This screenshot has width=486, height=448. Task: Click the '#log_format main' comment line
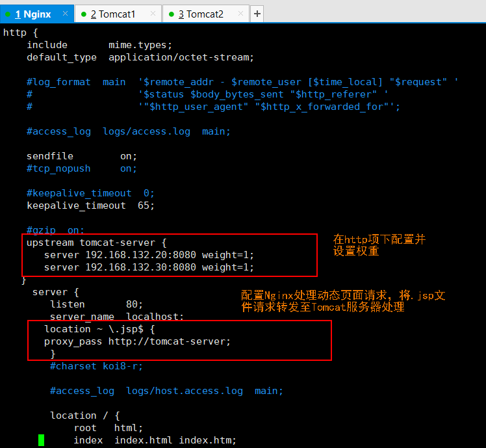click(242, 82)
